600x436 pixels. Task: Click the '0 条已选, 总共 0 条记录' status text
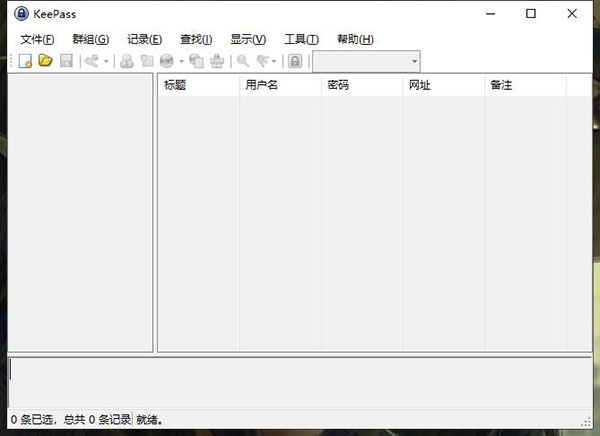tap(71, 420)
